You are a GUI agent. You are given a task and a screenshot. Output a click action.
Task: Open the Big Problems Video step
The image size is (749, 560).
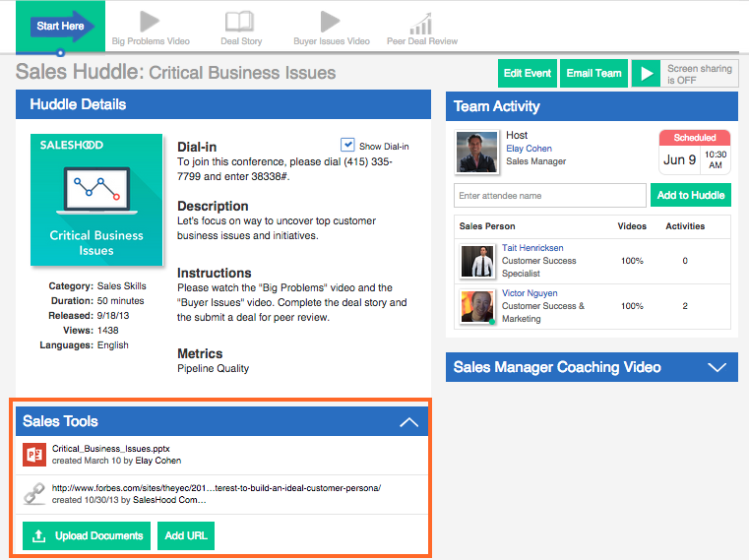pyautogui.click(x=151, y=29)
